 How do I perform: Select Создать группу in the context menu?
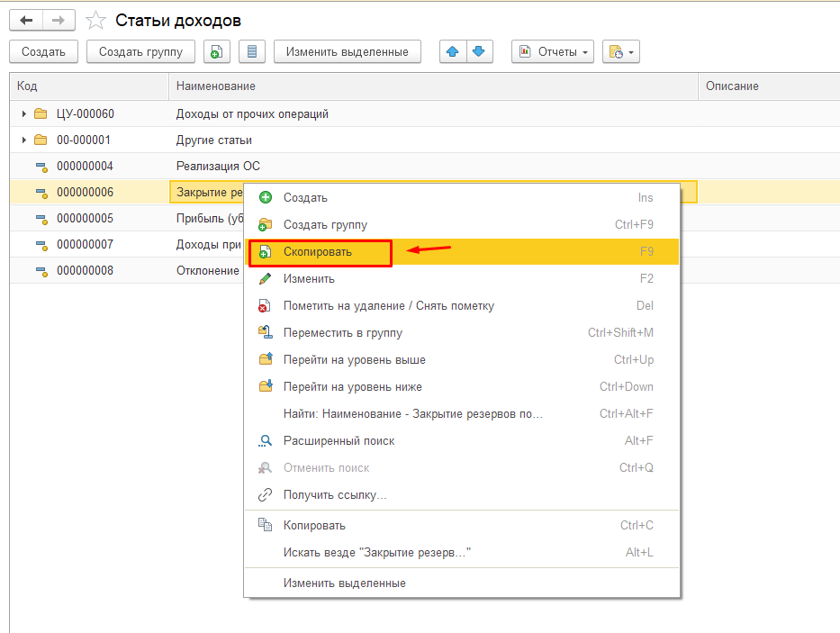(x=462, y=224)
